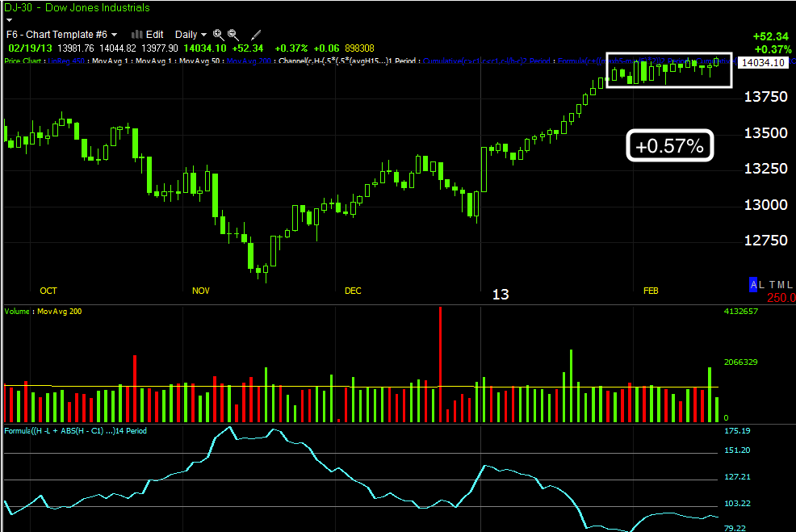The height and width of the screenshot is (532, 796).
Task: Click the +0.06 value in data row
Action: coord(326,48)
